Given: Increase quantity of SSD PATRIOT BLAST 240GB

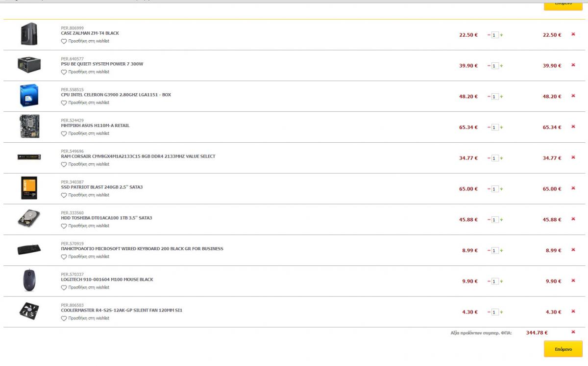Looking at the screenshot, I should 502,189.
